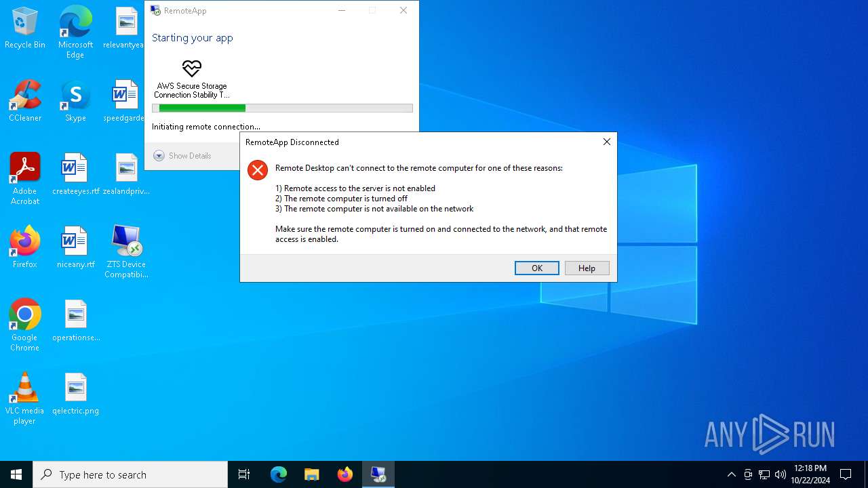This screenshot has width=868, height=488.
Task: Close the RemoteApp starting window
Action: click(403, 10)
